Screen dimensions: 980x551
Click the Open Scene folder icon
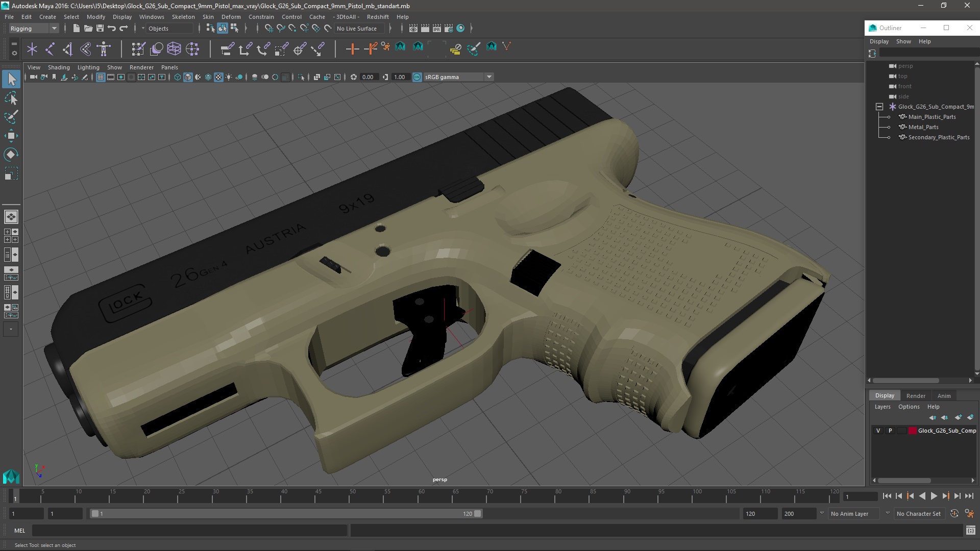click(88, 29)
